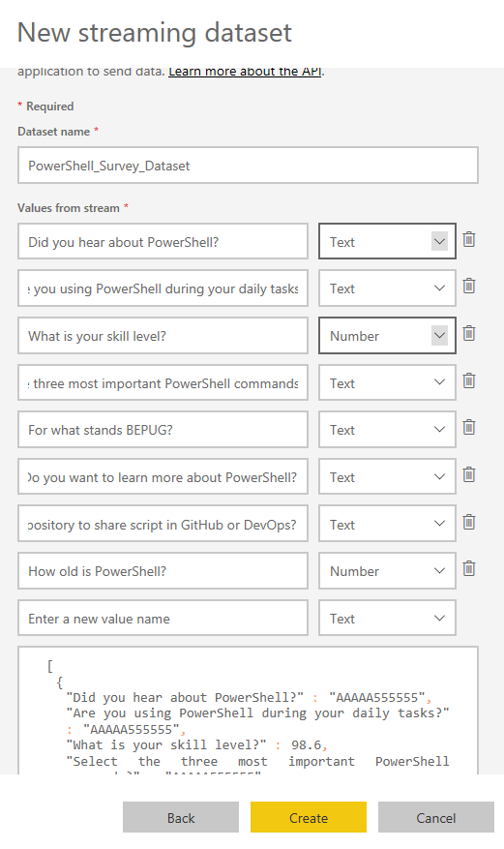
Task: Cancel the new streaming dataset dialog
Action: [x=436, y=818]
